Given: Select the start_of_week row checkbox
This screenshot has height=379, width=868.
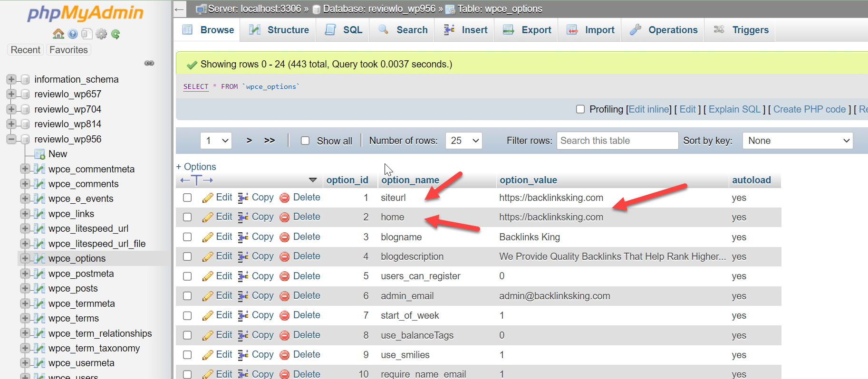Looking at the screenshot, I should click(x=187, y=315).
